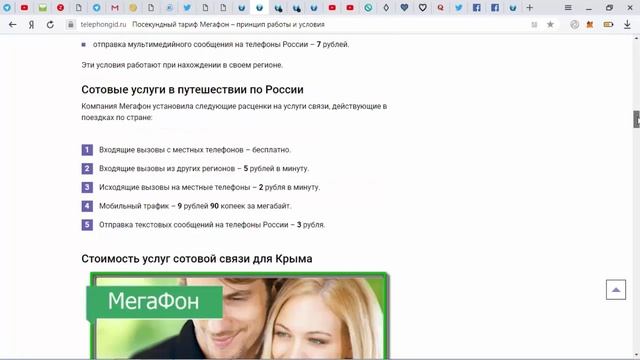This screenshot has width=640, height=360.
Task: Restore down the browser window
Action: (x=609, y=8)
